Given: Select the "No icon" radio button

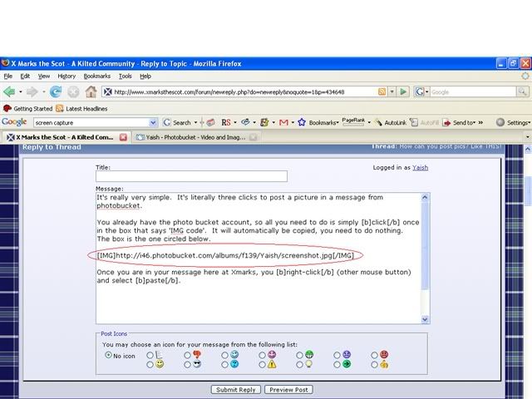Looking at the screenshot, I should [x=109, y=355].
